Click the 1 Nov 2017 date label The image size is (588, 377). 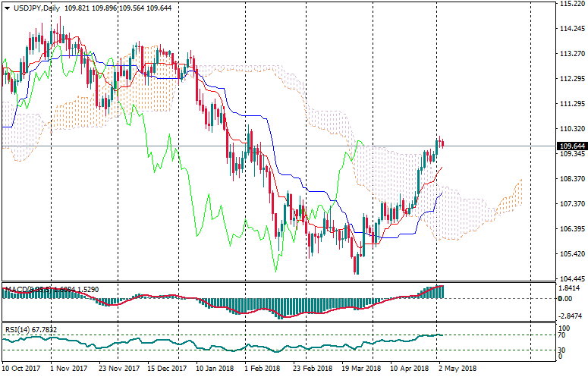coord(68,369)
